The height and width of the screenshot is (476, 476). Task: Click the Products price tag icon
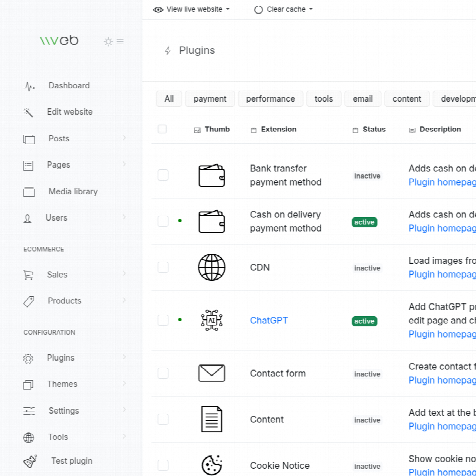pos(29,301)
